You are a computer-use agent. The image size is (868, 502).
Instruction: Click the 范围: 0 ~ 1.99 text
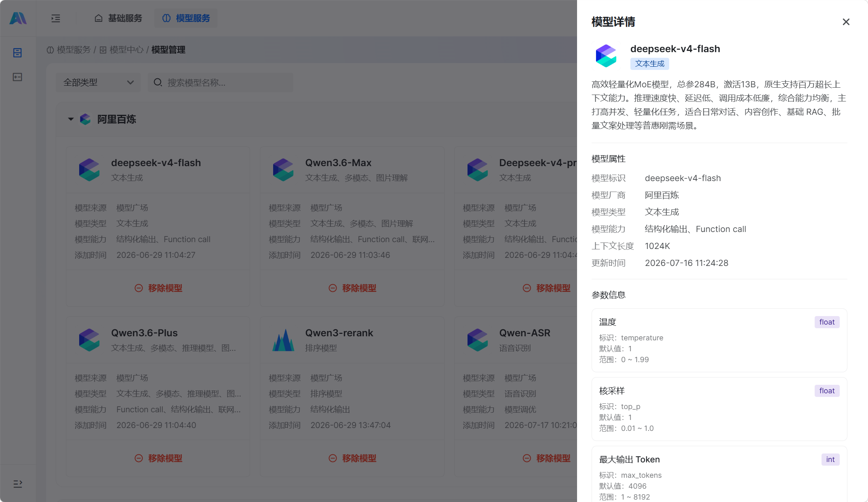pyautogui.click(x=624, y=360)
